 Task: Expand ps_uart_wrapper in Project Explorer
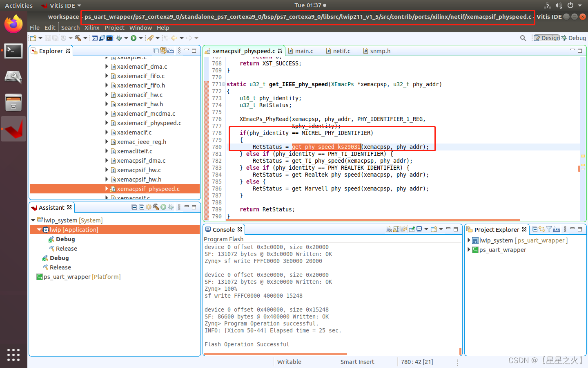coord(468,250)
